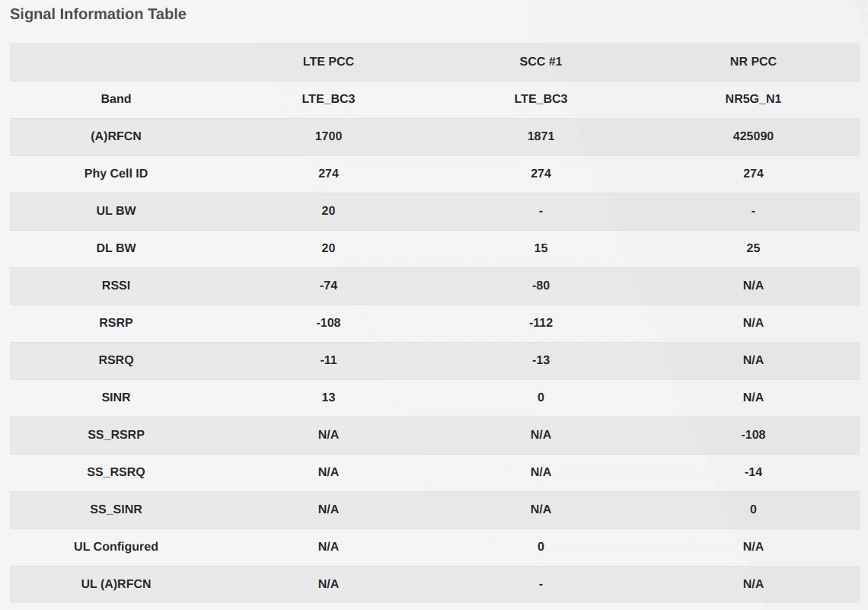Click the SS_RSRP value under NR PCC

pyautogui.click(x=753, y=435)
